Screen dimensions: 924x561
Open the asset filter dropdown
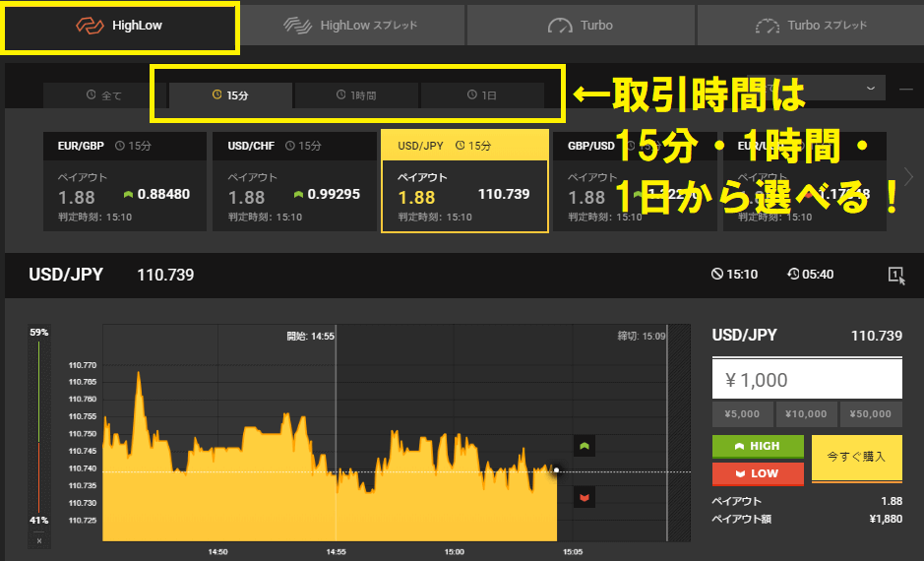(x=871, y=88)
